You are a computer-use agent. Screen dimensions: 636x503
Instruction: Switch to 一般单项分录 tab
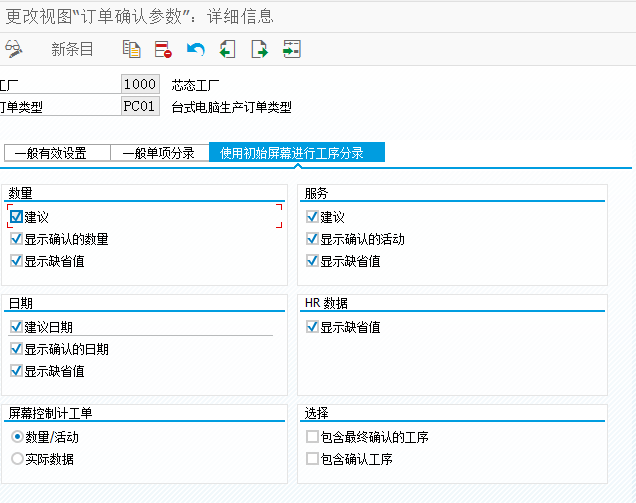(x=160, y=153)
